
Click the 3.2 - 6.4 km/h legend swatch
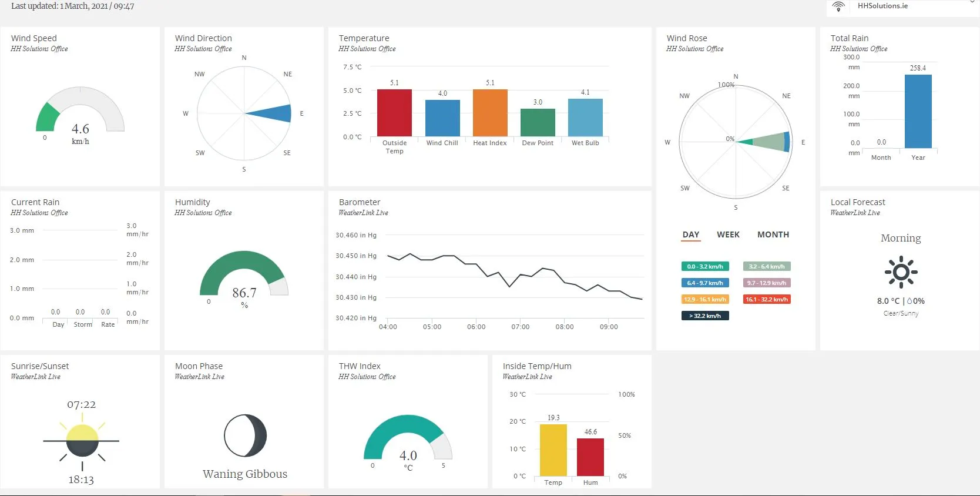pos(767,266)
